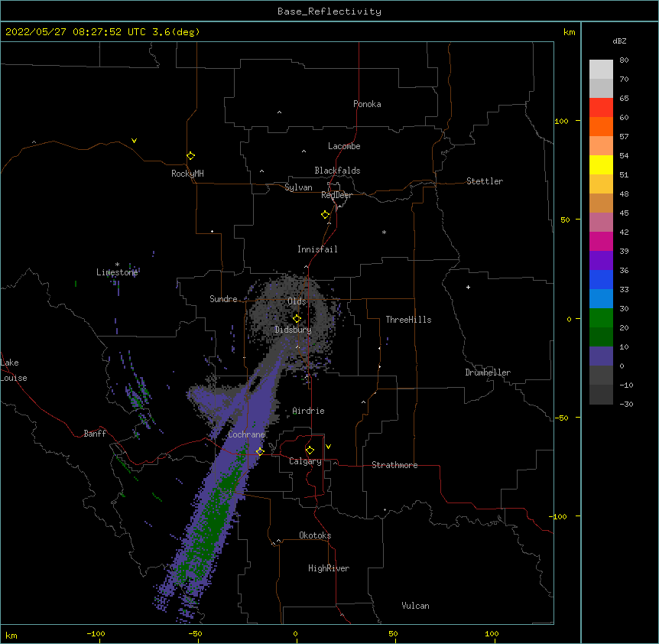Click the km unit label at top right
Image resolution: width=659 pixels, height=644 pixels.
coord(569,32)
